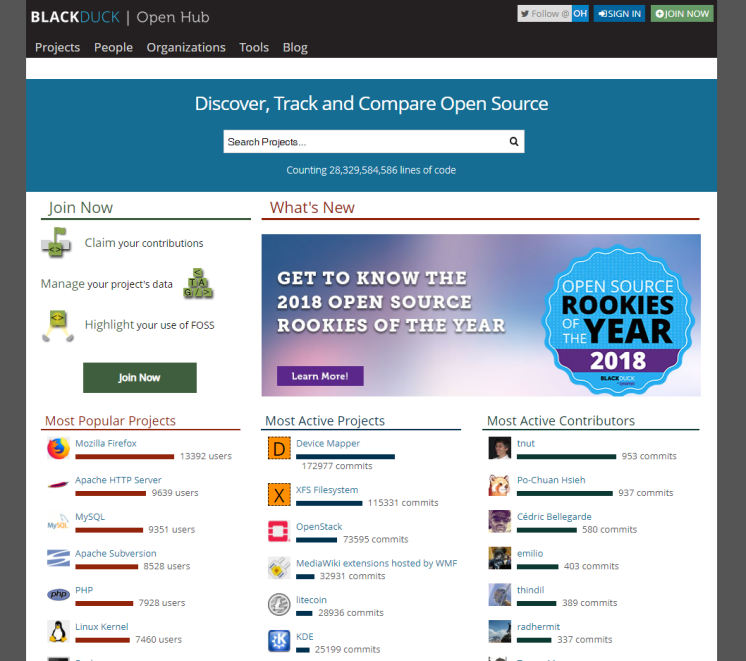Click the OpenStack red logo icon
This screenshot has width=746, height=661.
coord(279,531)
